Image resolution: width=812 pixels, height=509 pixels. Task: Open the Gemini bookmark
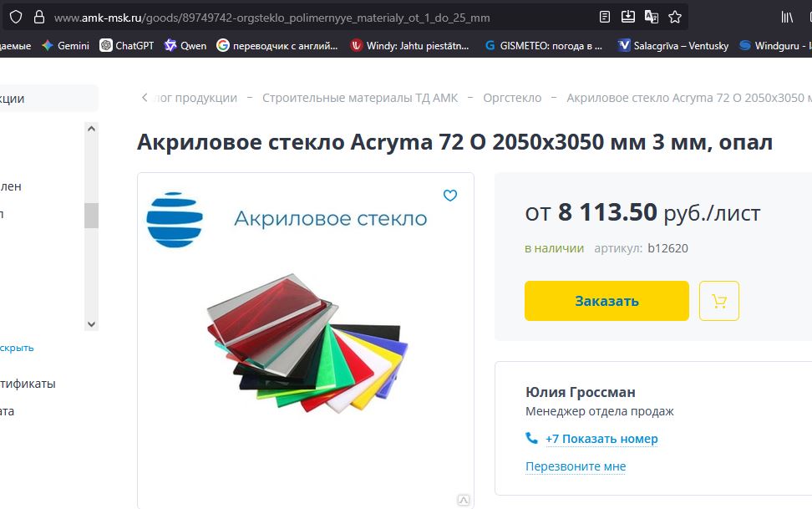[x=66, y=46]
